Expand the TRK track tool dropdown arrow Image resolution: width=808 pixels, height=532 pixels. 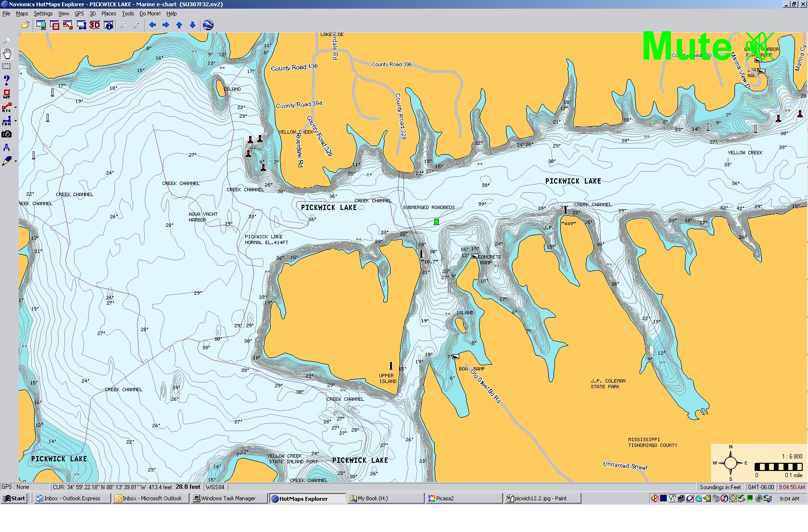coord(15,121)
